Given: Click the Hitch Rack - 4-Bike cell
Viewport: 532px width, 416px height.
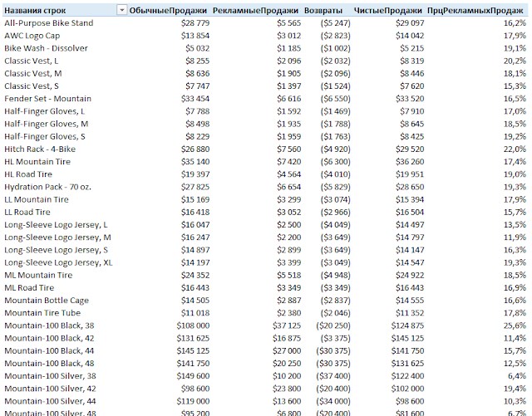Looking at the screenshot, I should [40, 149].
